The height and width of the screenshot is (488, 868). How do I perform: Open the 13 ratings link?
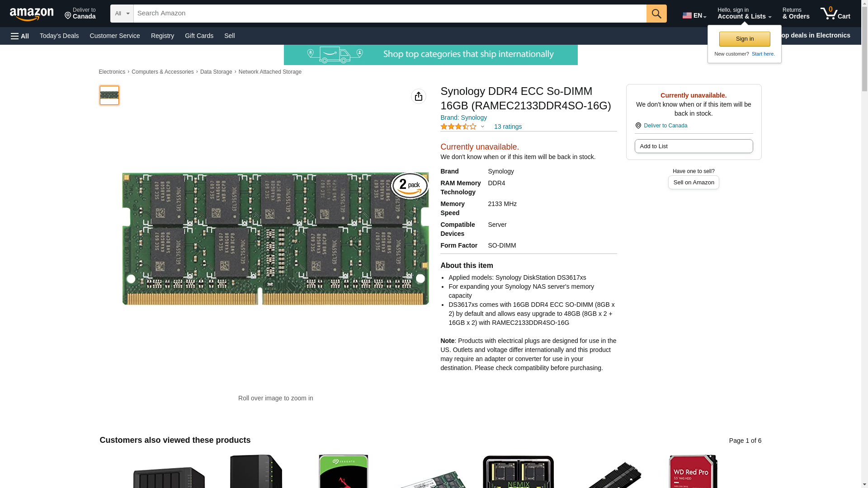pos(508,127)
